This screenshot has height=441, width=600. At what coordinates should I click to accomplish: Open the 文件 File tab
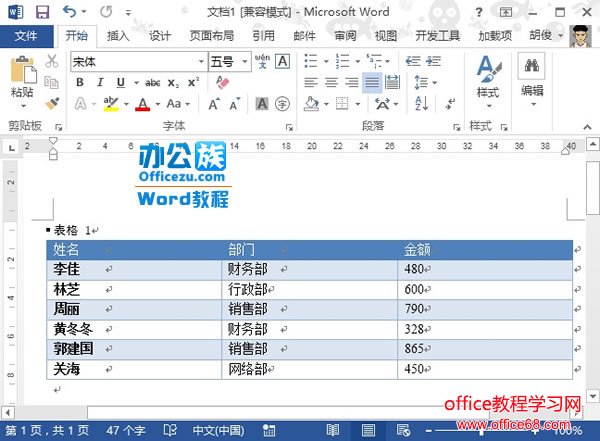coord(26,36)
